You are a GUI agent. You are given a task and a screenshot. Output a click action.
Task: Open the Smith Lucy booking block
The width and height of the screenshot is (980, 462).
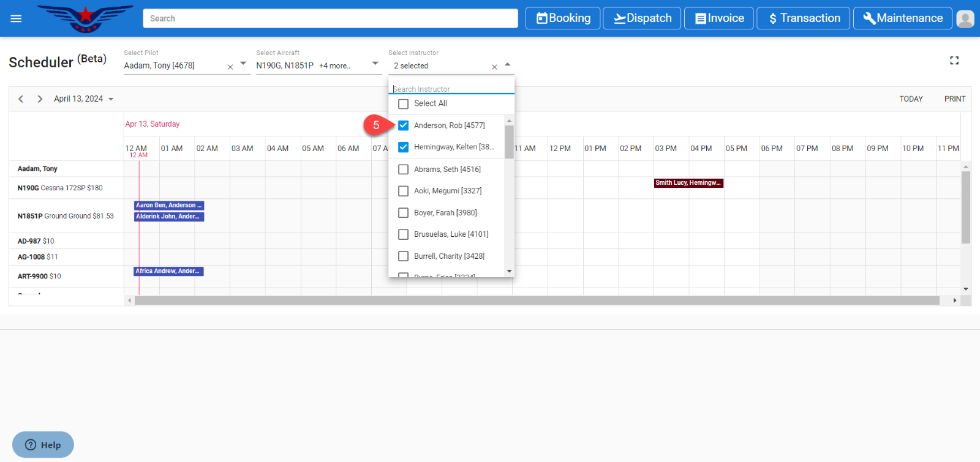tap(688, 183)
